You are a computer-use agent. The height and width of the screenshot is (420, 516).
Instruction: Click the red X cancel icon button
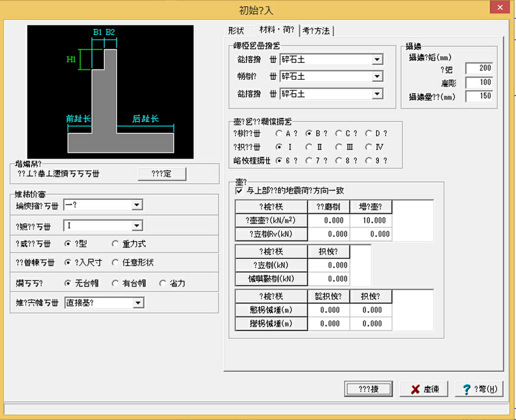click(x=424, y=389)
